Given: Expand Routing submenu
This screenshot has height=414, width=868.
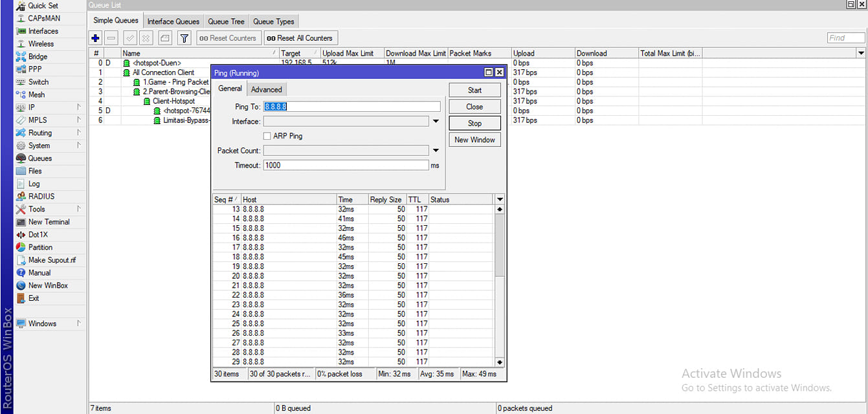Looking at the screenshot, I should tap(79, 133).
